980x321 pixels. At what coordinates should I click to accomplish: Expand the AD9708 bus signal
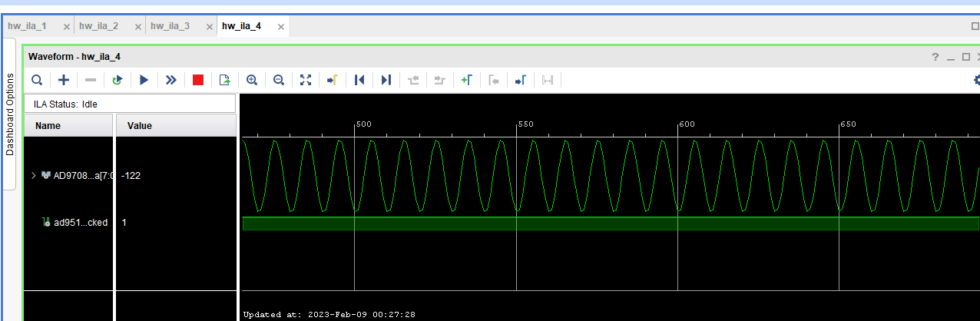[x=33, y=176]
